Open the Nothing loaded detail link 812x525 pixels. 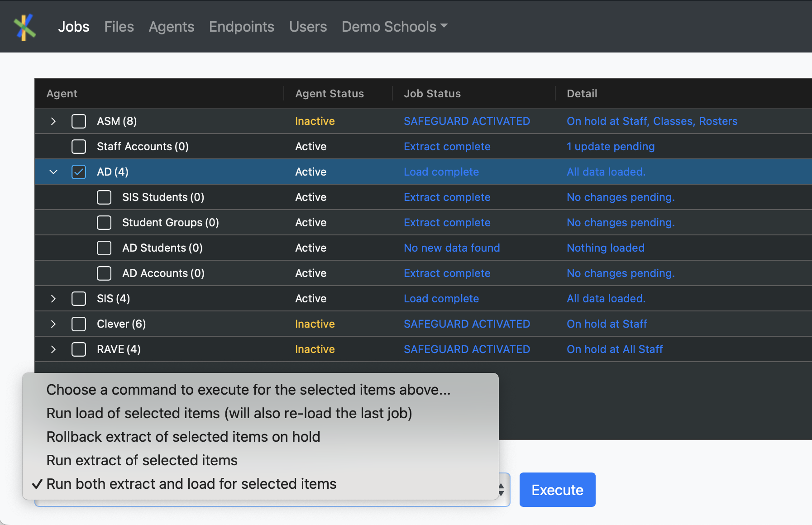click(606, 248)
